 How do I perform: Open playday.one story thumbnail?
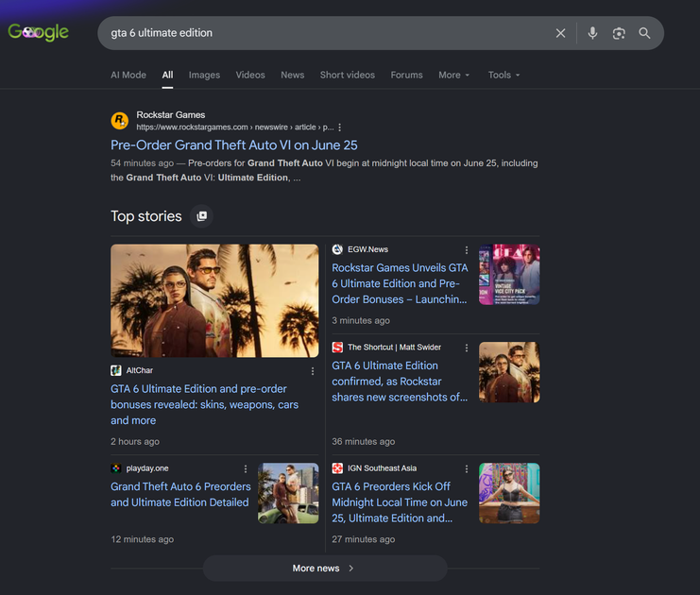coord(288,493)
